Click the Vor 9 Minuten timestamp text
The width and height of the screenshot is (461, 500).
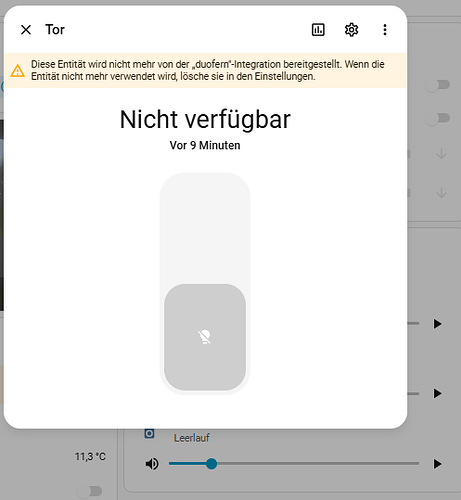click(x=205, y=145)
